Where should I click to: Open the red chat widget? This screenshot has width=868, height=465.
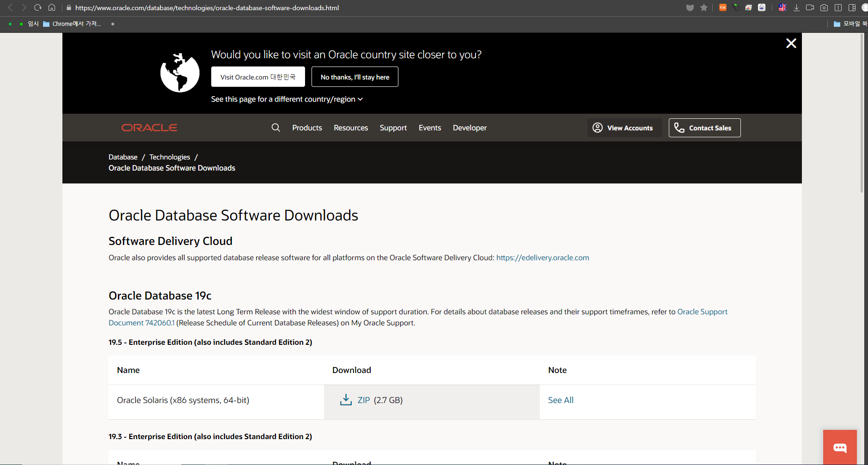click(840, 447)
